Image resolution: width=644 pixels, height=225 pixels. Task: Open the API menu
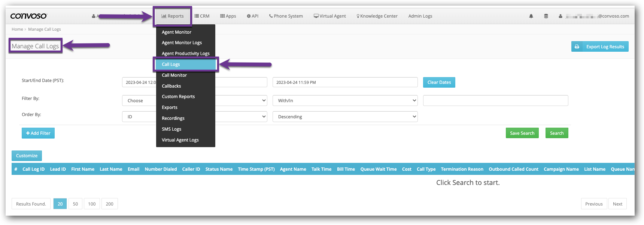253,16
